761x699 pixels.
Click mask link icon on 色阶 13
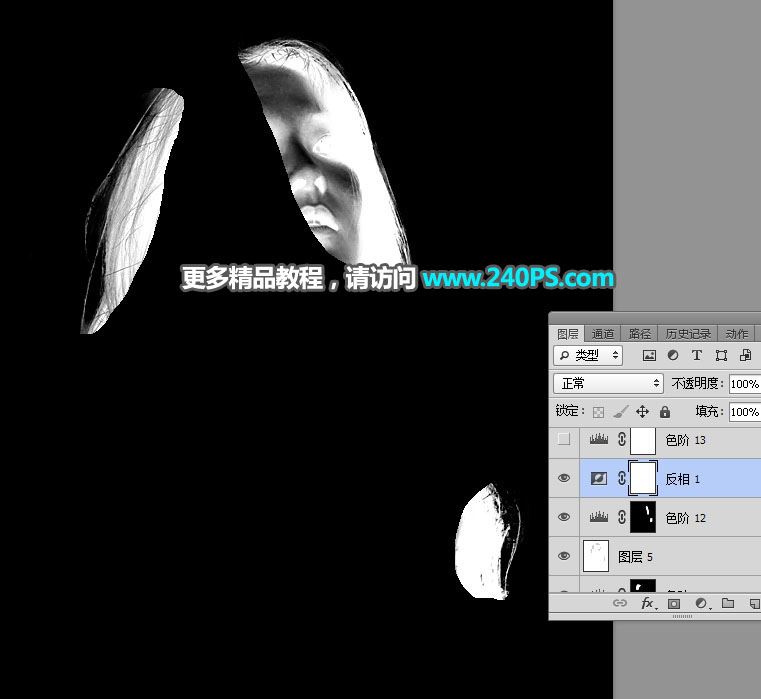(621, 439)
